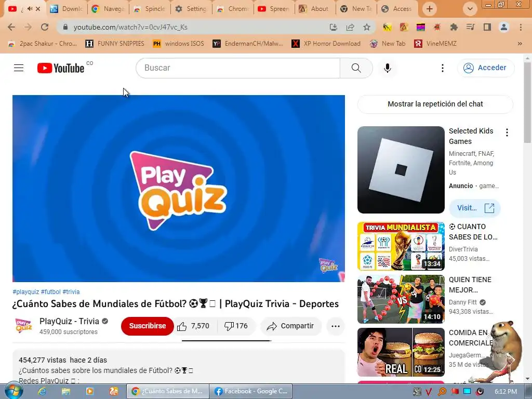Mute the playing YouTube tab audio icon
532x399 pixels.
[x=30, y=9]
